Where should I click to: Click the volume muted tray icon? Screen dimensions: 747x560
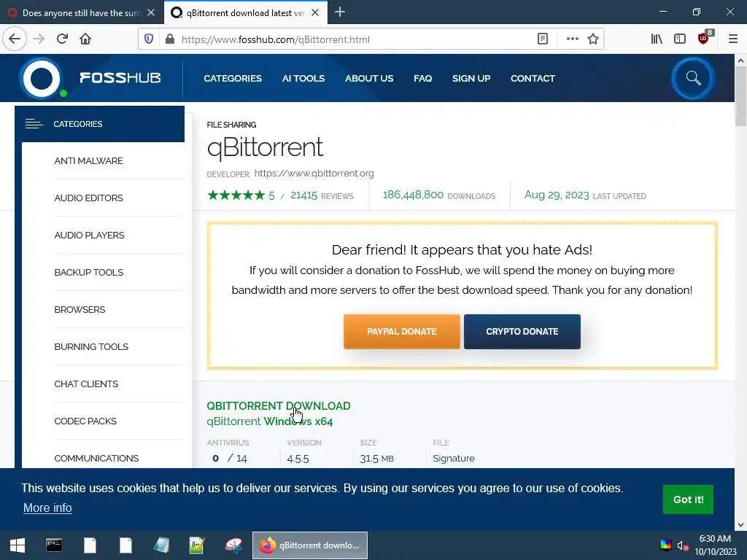click(683, 545)
